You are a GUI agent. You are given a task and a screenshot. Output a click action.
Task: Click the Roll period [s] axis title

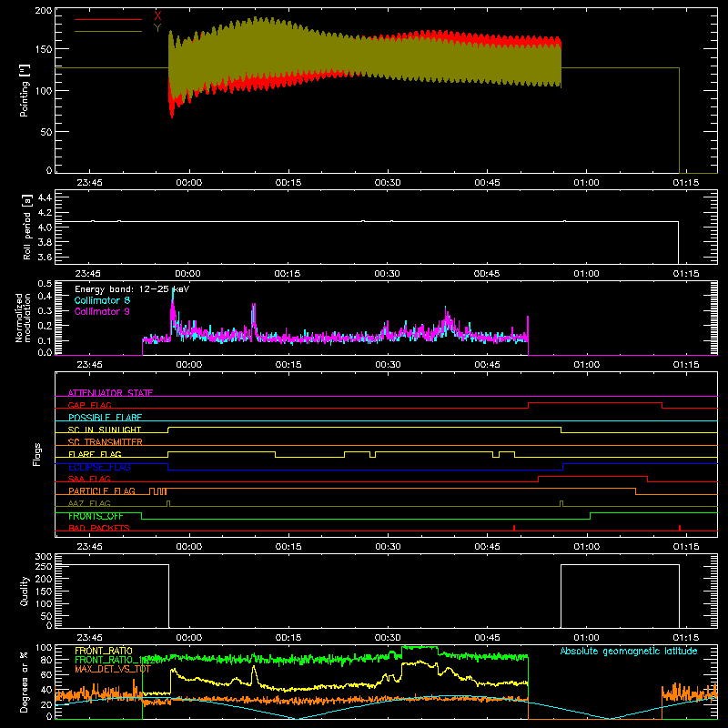click(26, 227)
